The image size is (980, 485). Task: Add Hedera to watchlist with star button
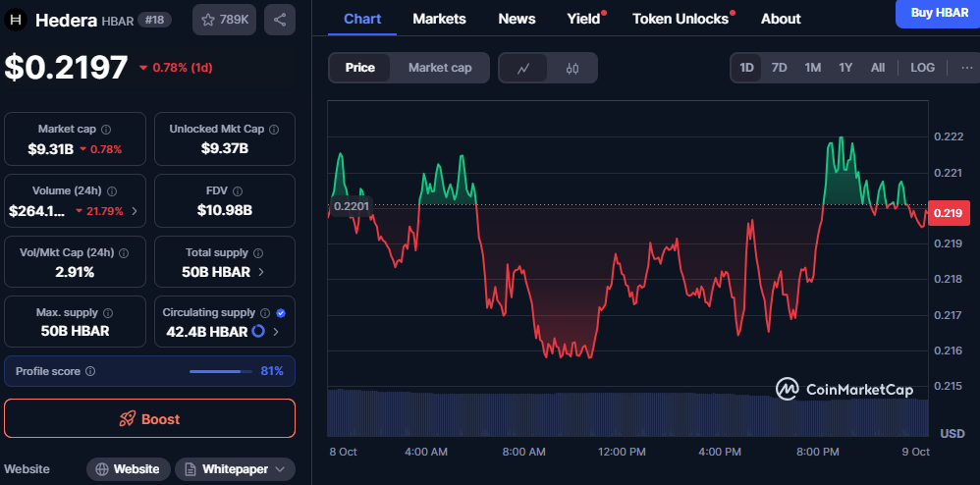(224, 20)
